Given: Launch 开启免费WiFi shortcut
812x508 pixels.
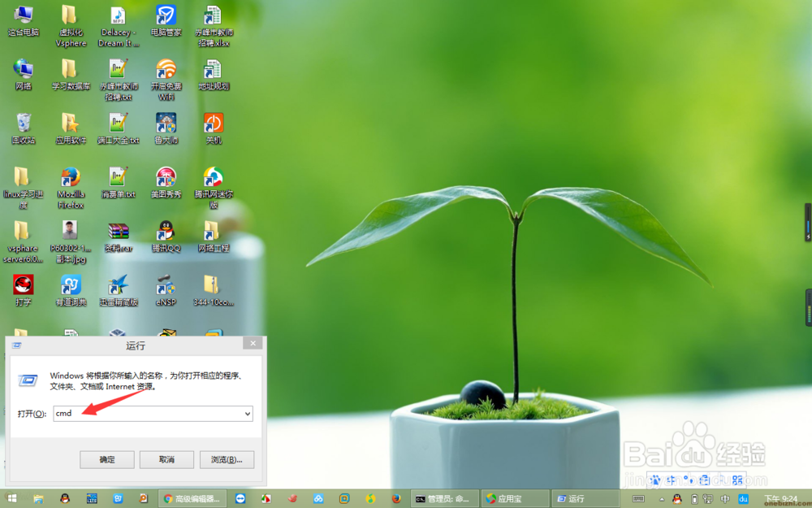Looking at the screenshot, I should [x=166, y=80].
